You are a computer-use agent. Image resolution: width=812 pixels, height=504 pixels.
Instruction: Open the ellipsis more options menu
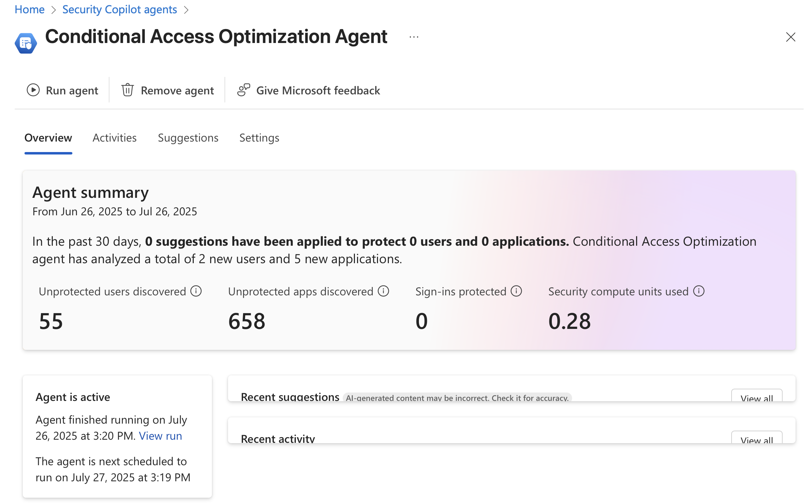(x=414, y=37)
